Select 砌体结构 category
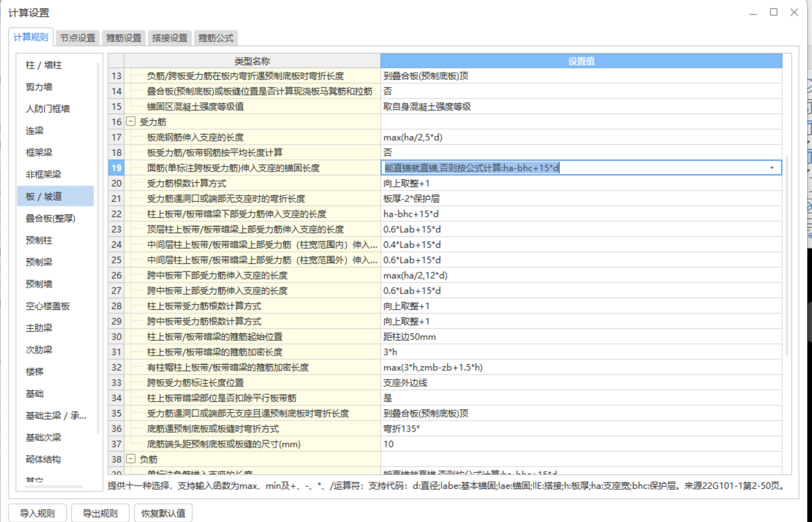The height and width of the screenshot is (522, 812). point(56,459)
